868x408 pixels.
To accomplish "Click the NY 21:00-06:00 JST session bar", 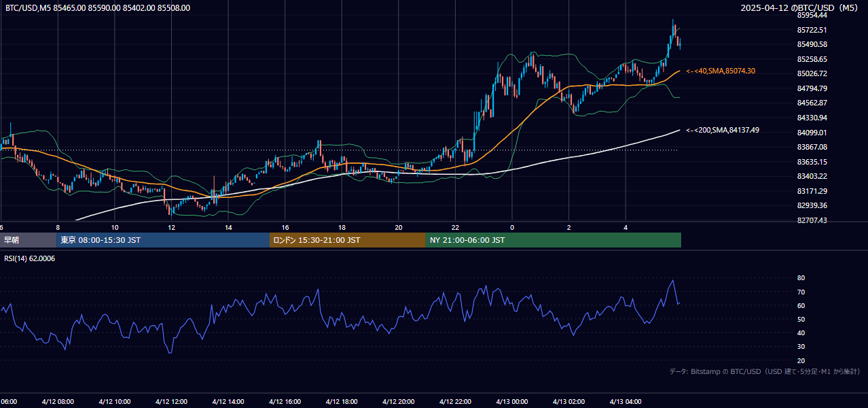I will (x=554, y=240).
